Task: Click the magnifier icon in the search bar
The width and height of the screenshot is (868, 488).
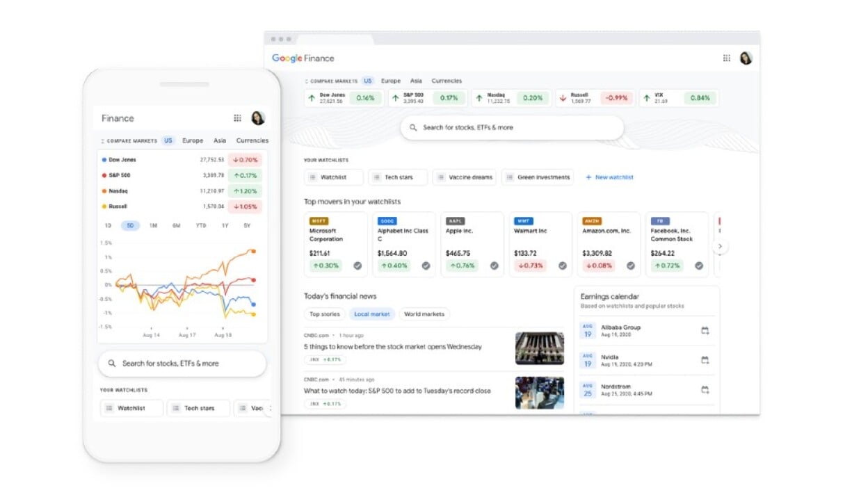Action: coord(413,127)
